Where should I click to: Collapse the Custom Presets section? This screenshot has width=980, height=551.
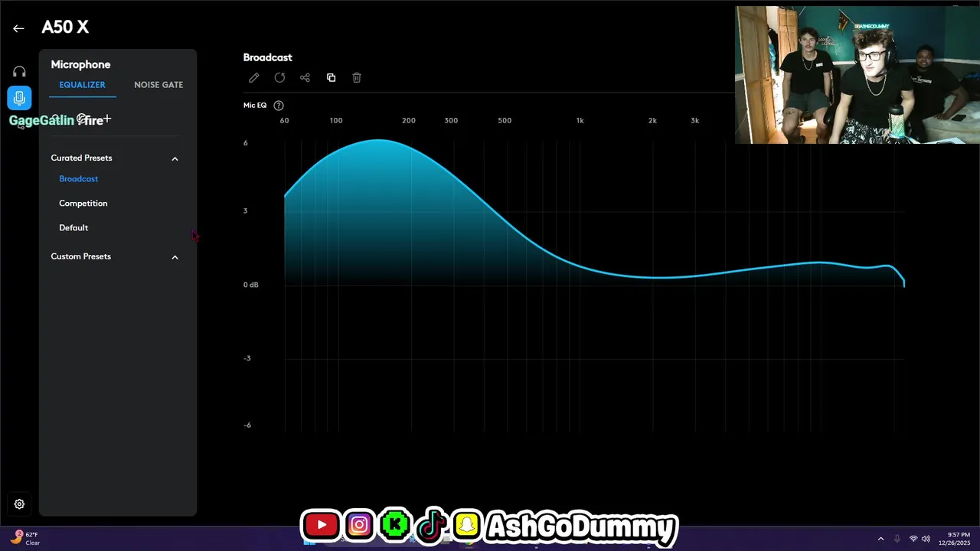coord(175,257)
